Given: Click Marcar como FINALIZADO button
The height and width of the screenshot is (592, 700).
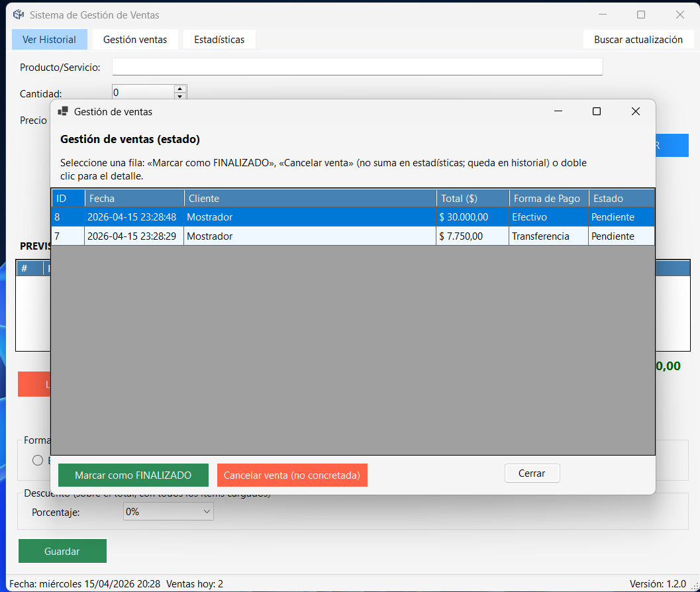Looking at the screenshot, I should tap(133, 475).
